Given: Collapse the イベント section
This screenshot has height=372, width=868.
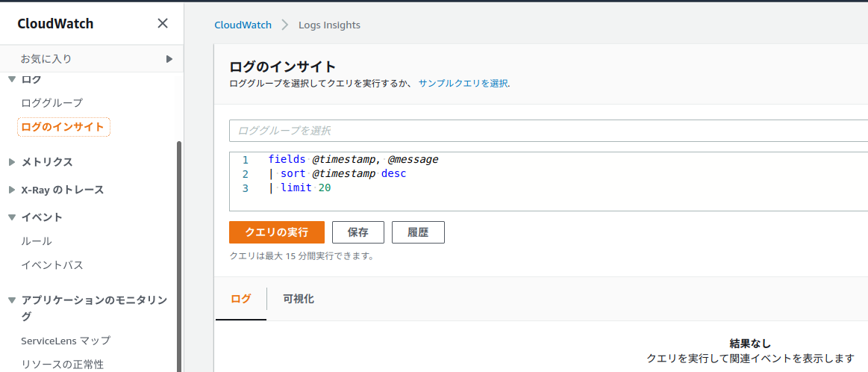Looking at the screenshot, I should (12, 217).
